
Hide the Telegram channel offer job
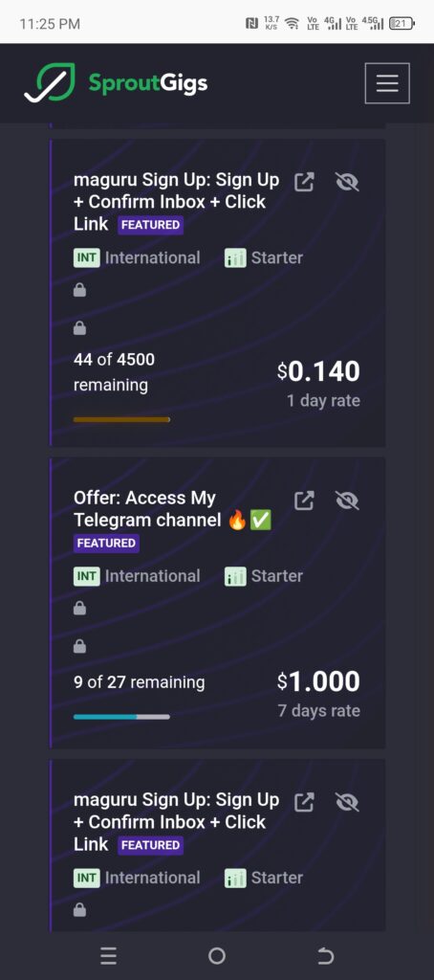[x=347, y=501]
